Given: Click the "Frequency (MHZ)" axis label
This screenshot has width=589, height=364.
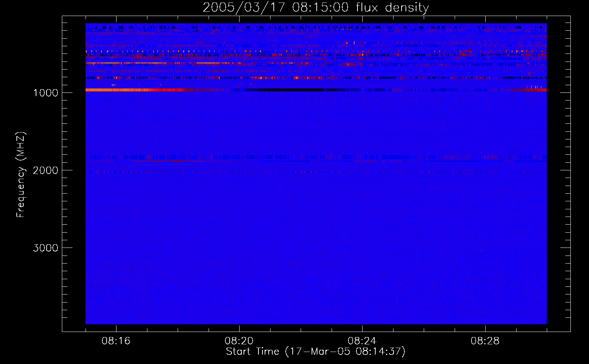Looking at the screenshot, I should pyautogui.click(x=21, y=175).
